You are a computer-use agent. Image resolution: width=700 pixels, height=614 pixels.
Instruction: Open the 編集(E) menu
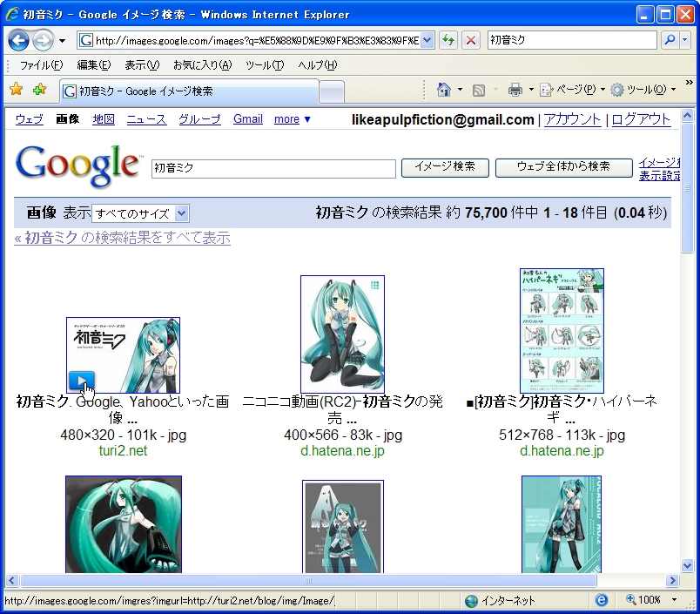[x=94, y=65]
